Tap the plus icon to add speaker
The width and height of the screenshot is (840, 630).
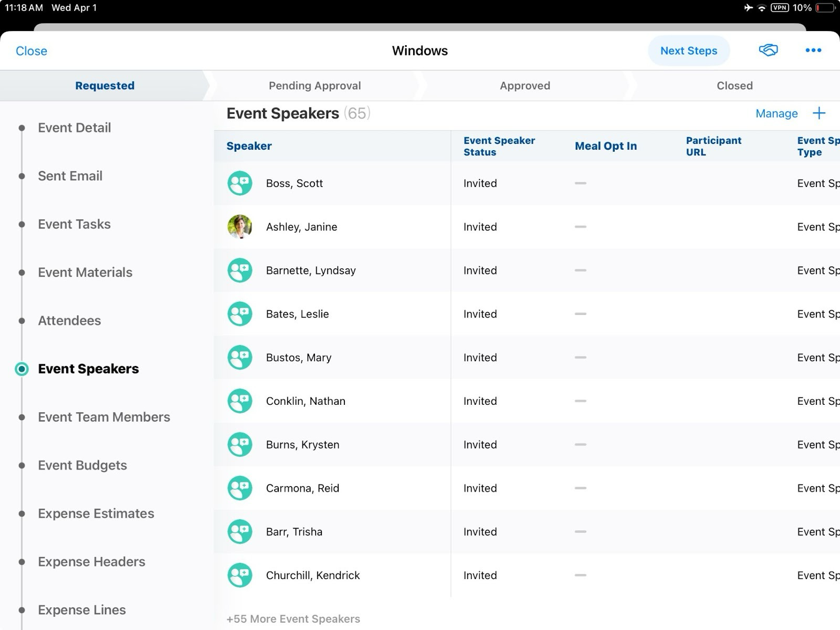[818, 113]
